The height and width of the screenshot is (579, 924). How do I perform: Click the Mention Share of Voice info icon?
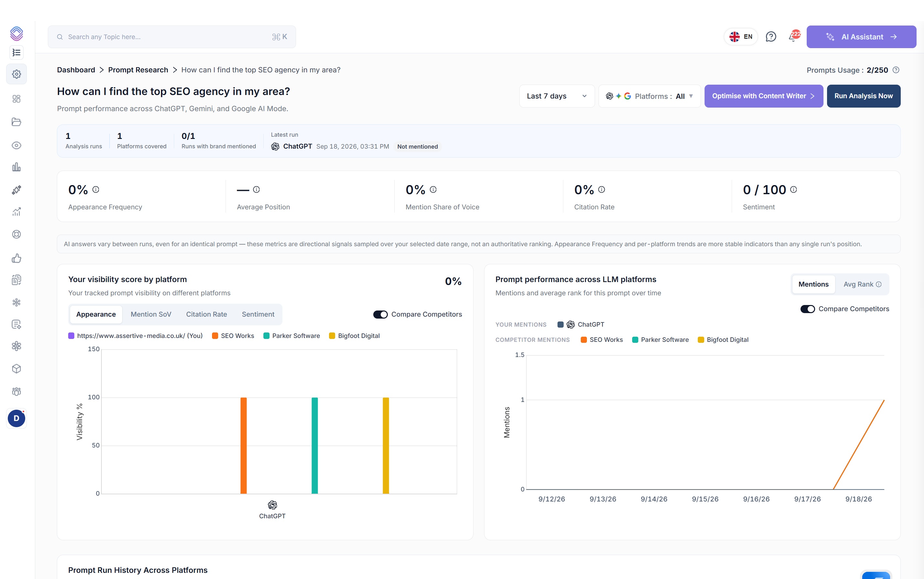click(433, 190)
